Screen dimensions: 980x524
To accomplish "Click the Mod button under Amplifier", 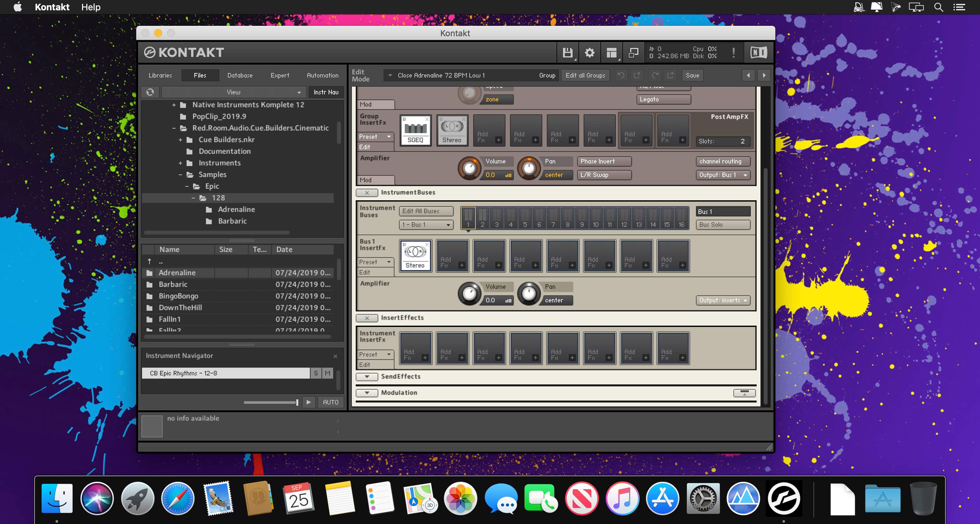I will point(375,180).
